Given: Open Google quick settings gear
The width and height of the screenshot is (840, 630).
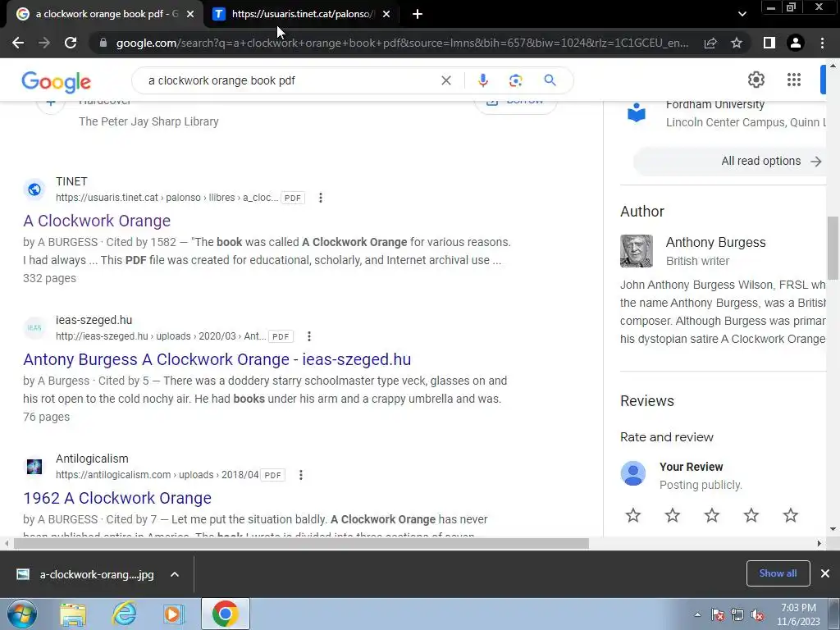Looking at the screenshot, I should (756, 80).
